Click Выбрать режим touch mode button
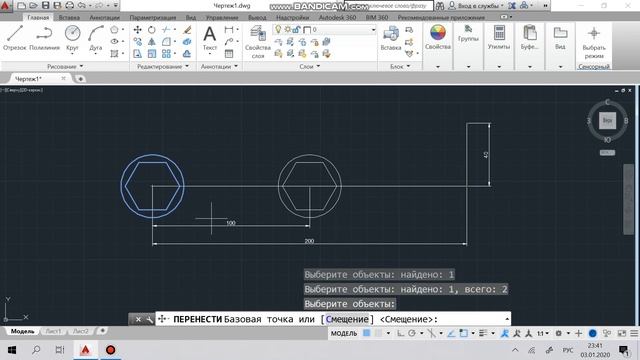This screenshot has height=360, width=640. (x=594, y=42)
